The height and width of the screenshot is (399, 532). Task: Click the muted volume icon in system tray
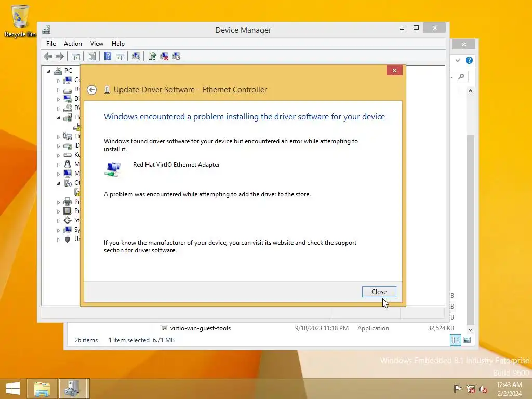point(483,389)
